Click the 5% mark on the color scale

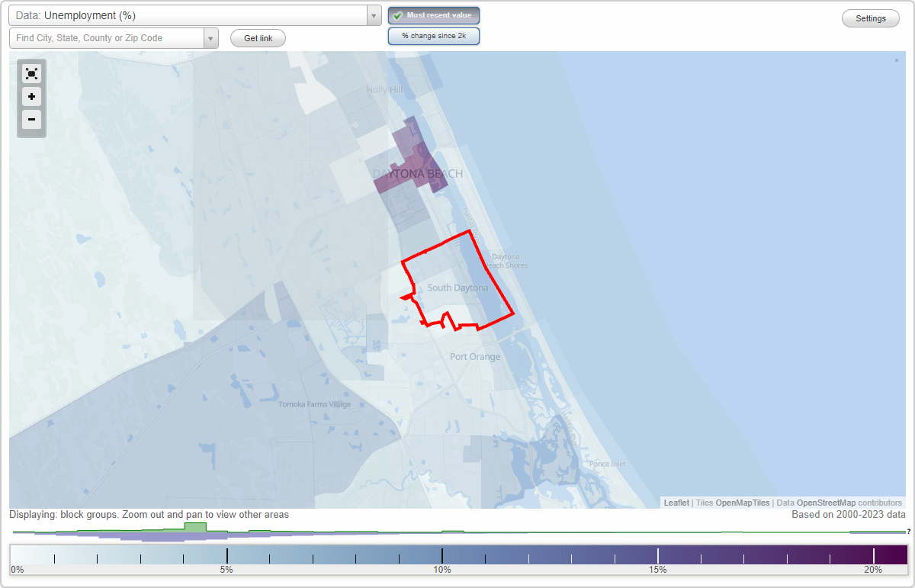point(226,554)
